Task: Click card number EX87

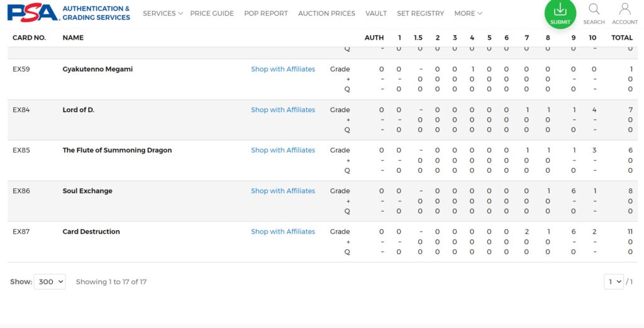Action: [21, 232]
